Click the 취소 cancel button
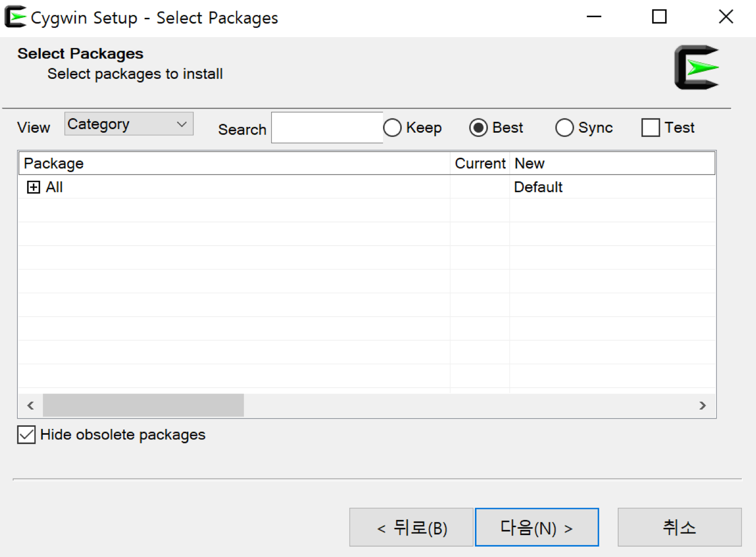This screenshot has height=557, width=756. click(x=680, y=527)
